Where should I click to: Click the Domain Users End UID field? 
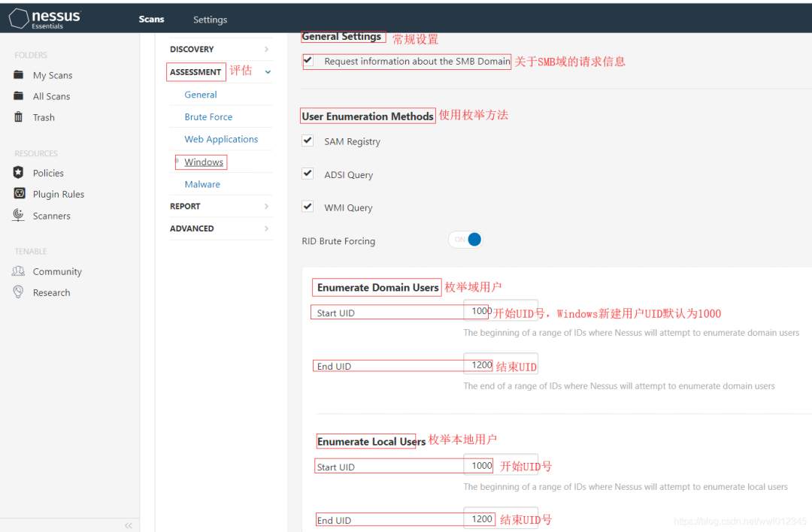(x=500, y=364)
